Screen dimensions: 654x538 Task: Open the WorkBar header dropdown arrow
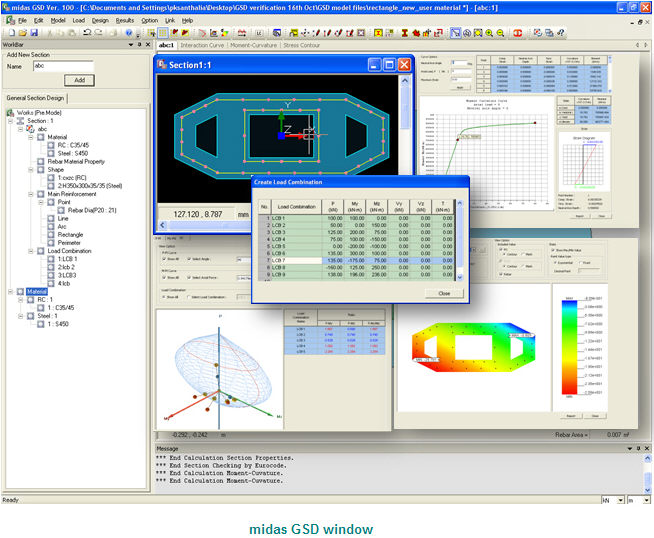(x=131, y=44)
